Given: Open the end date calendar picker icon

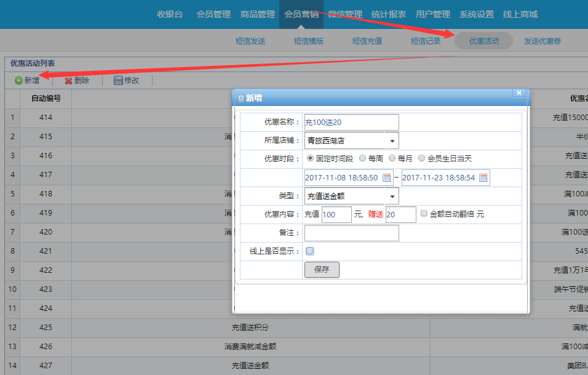Looking at the screenshot, I should (x=483, y=178).
